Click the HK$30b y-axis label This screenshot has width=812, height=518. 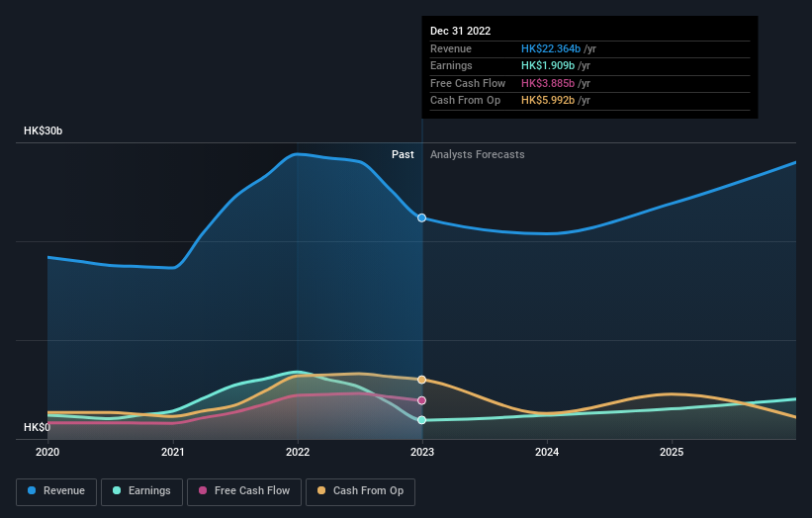(43, 130)
